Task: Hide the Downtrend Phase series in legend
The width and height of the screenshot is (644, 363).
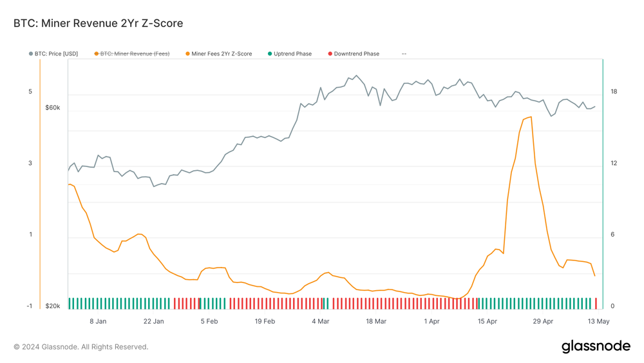Action: tap(354, 54)
